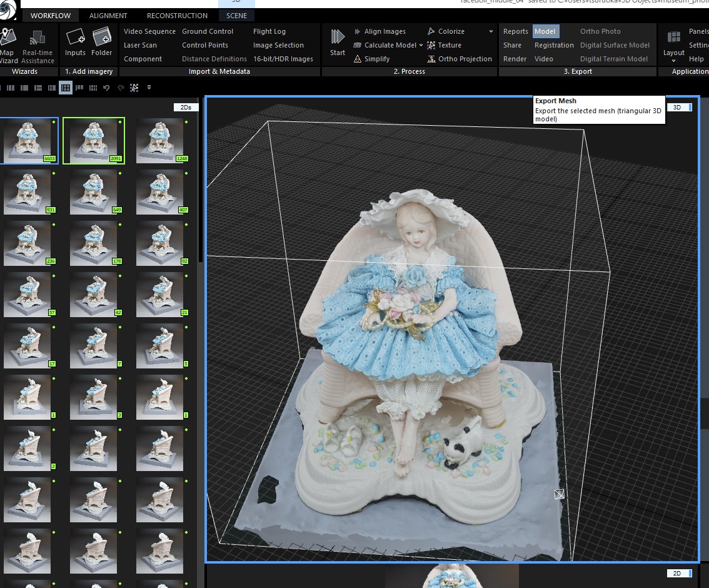Select Ortho Projection tool
The width and height of the screenshot is (709, 588).
[460, 59]
